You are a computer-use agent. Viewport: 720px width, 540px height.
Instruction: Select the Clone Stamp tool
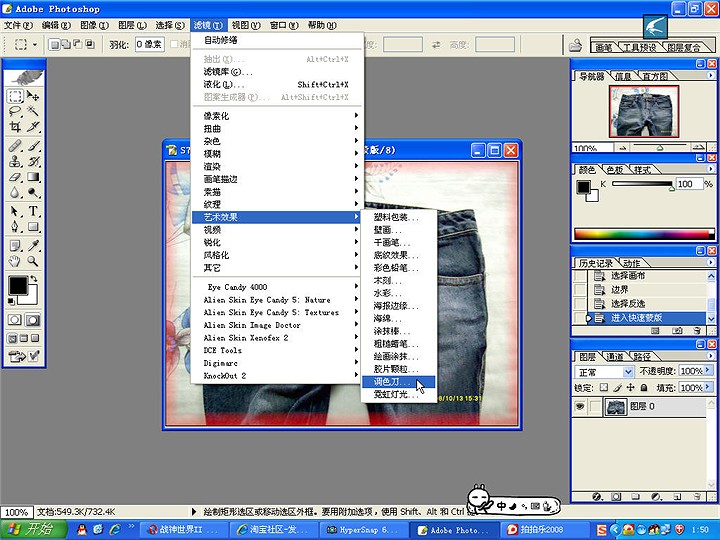[15, 161]
